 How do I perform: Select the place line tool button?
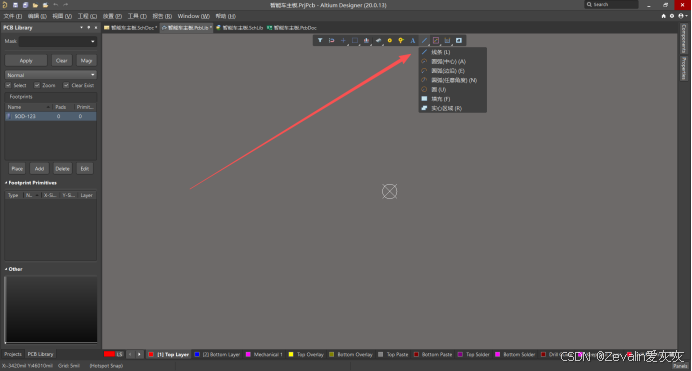click(x=424, y=41)
